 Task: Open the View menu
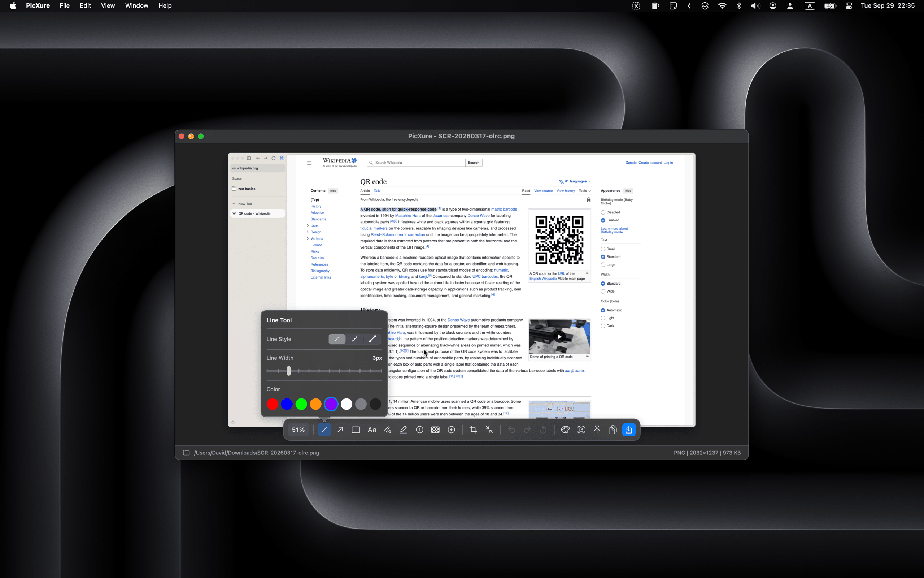tap(108, 6)
